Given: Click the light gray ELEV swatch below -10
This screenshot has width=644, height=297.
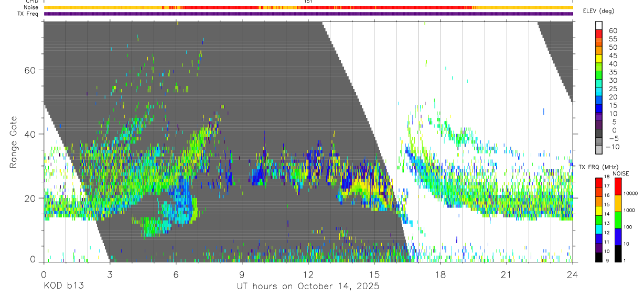Looking at the screenshot, I should (x=599, y=150).
